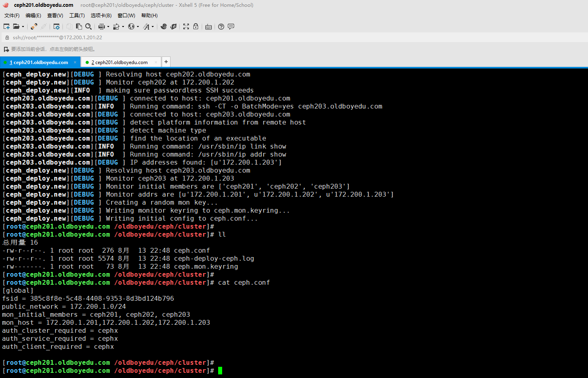
Task: Expand the Print dropdown arrow
Action: click(108, 27)
